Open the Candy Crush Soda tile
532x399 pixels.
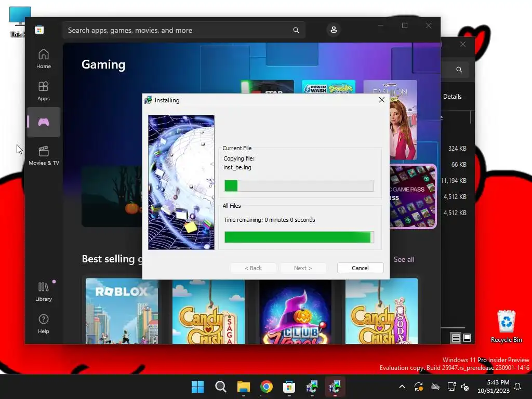coord(381,311)
